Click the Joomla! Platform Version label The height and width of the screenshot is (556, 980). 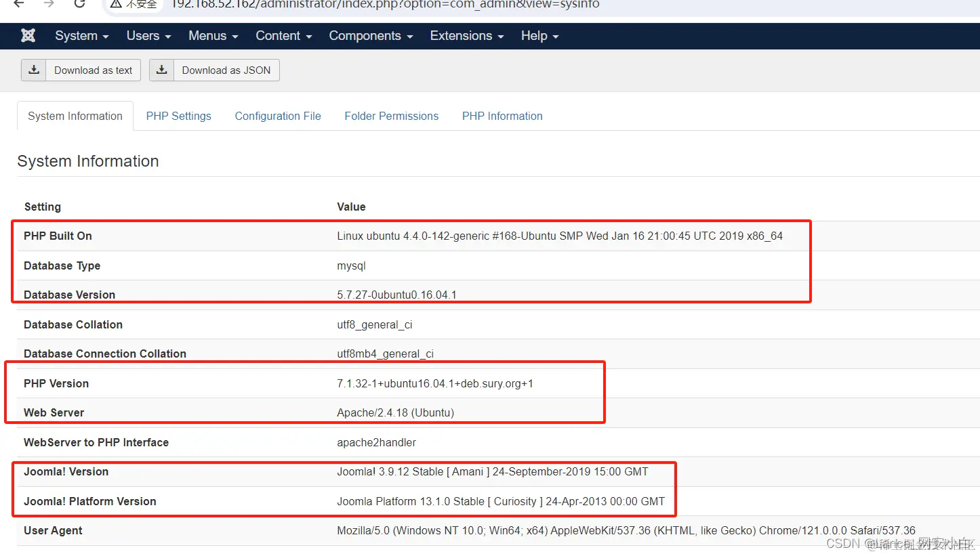click(90, 501)
